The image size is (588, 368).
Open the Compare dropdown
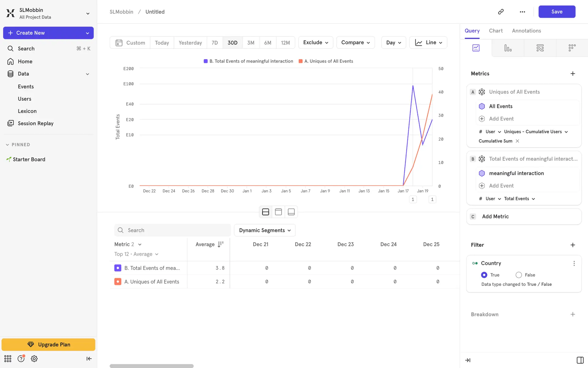[355, 43]
